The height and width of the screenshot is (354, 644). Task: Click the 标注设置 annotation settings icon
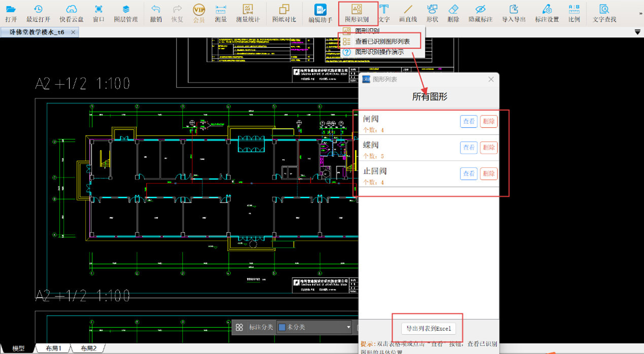547,13
